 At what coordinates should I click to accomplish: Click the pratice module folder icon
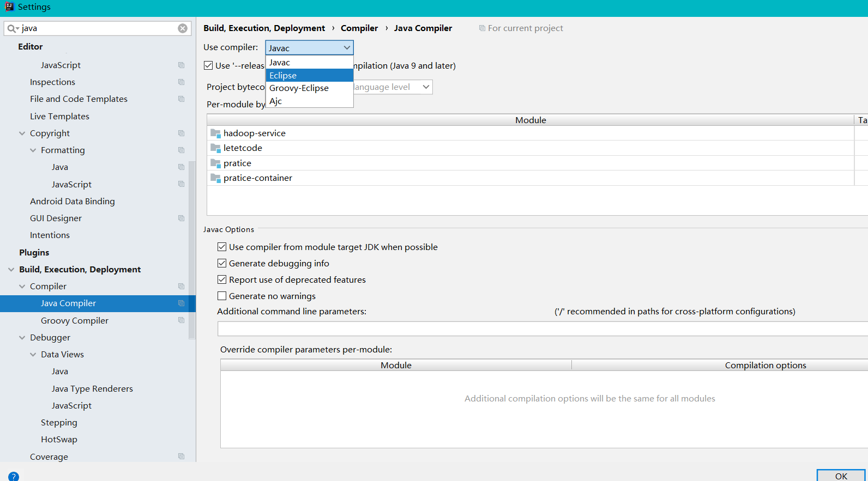pos(215,163)
